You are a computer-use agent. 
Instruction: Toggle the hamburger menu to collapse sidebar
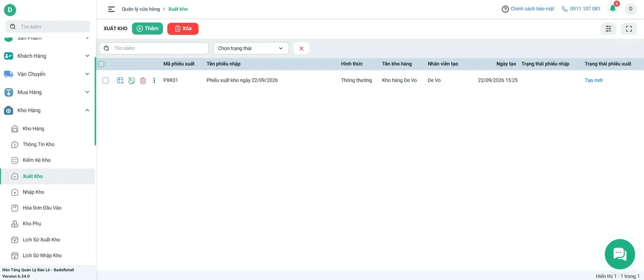click(111, 9)
